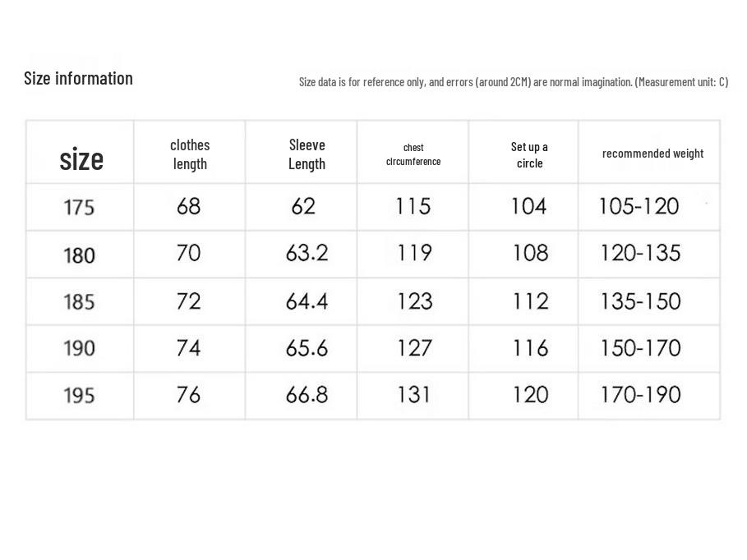Click the "recommended weight" column header
The image size is (747, 560).
pyautogui.click(x=652, y=154)
